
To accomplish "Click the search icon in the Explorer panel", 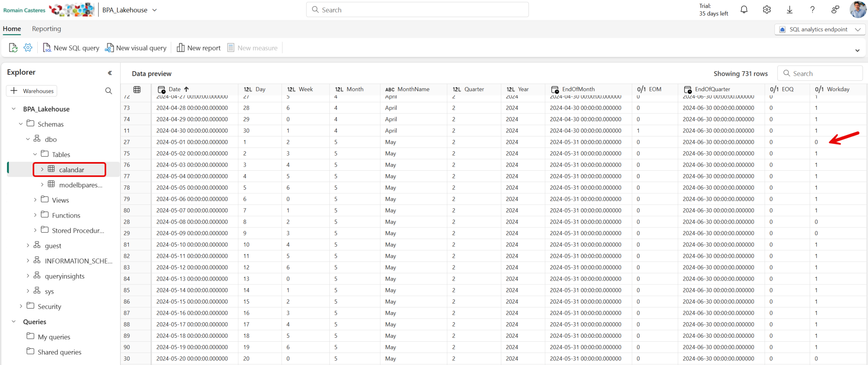I will (108, 91).
